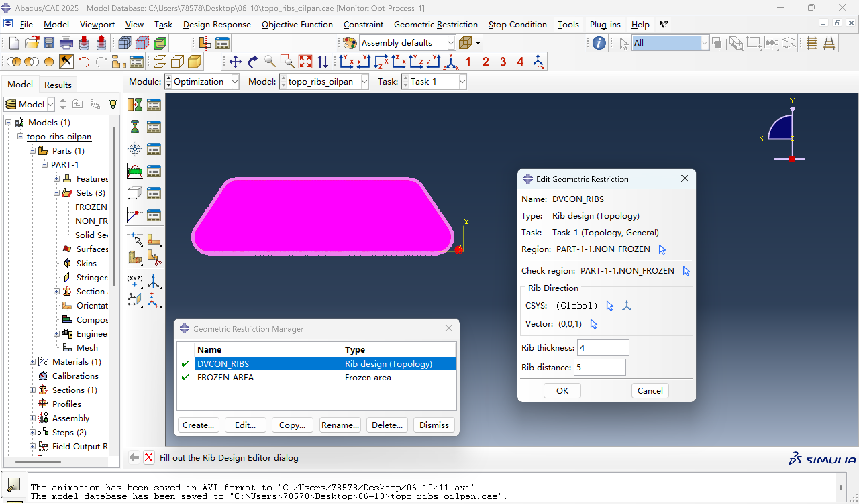859x504 pixels.
Task: Select the FROZEN_AREA row in manager
Action: coord(316,377)
